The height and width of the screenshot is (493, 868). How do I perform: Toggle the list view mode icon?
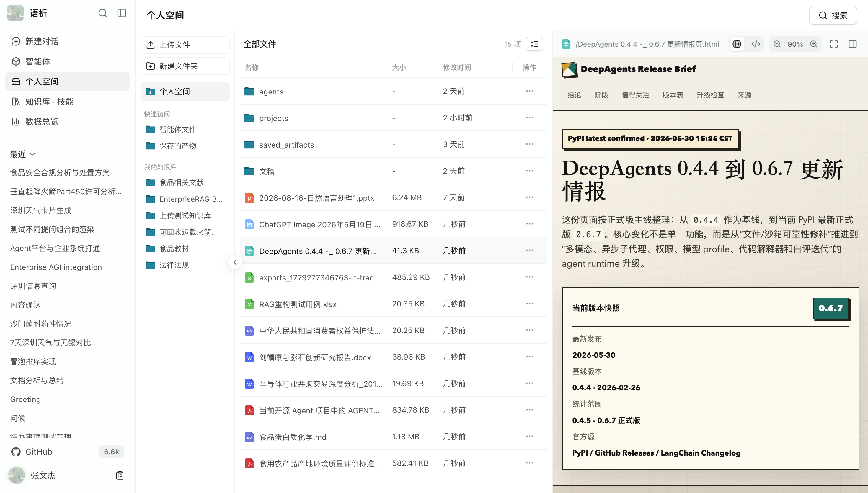[534, 44]
